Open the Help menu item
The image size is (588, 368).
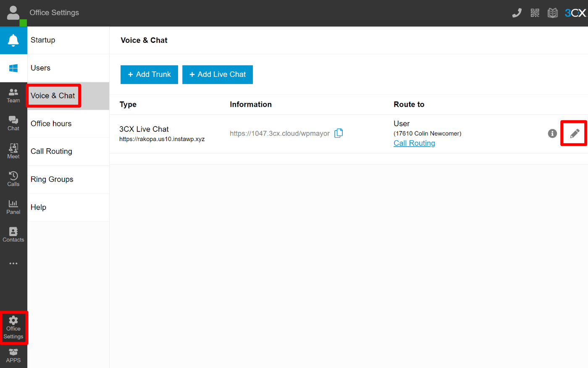pyautogui.click(x=68, y=208)
